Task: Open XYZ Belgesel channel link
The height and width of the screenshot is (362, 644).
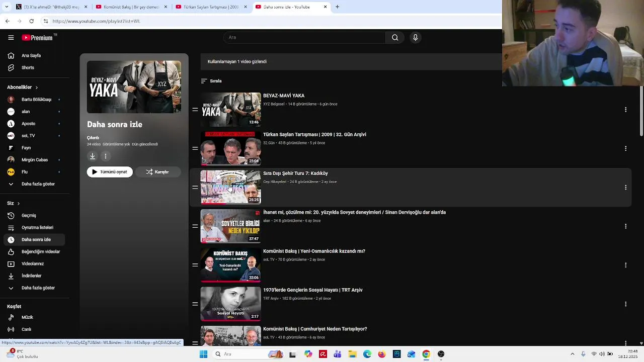Action: click(274, 104)
